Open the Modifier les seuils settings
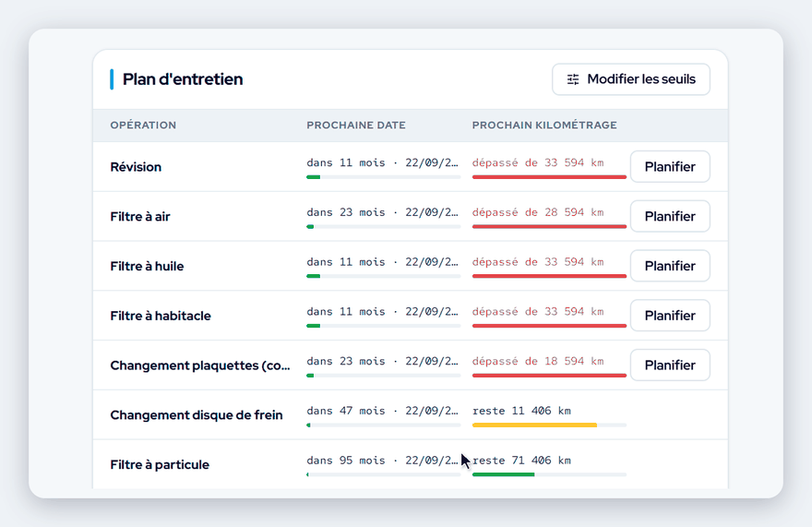The image size is (812, 527). [x=631, y=79]
